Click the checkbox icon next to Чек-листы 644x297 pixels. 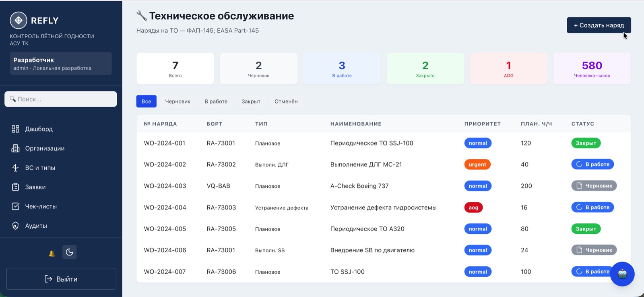pos(15,206)
